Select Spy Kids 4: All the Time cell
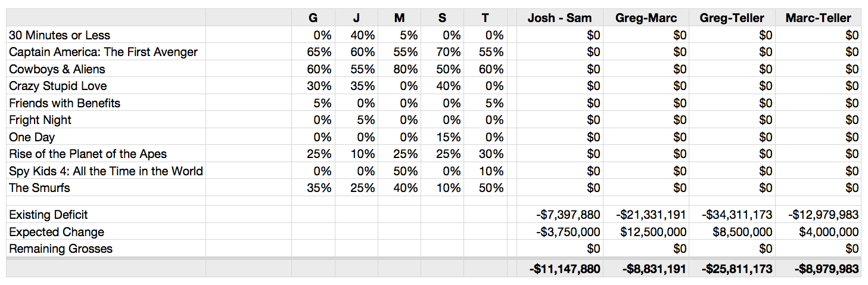 point(106,171)
